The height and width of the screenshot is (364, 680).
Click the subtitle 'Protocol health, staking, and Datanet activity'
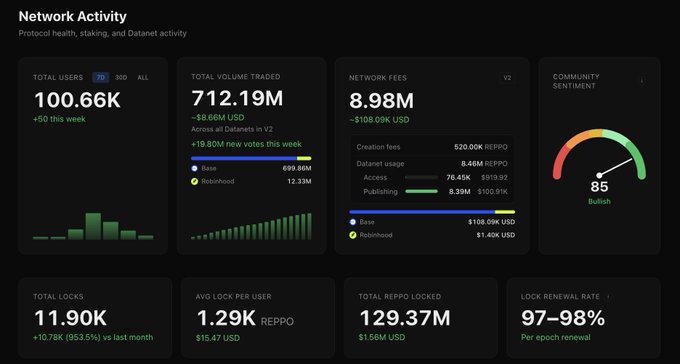(102, 33)
